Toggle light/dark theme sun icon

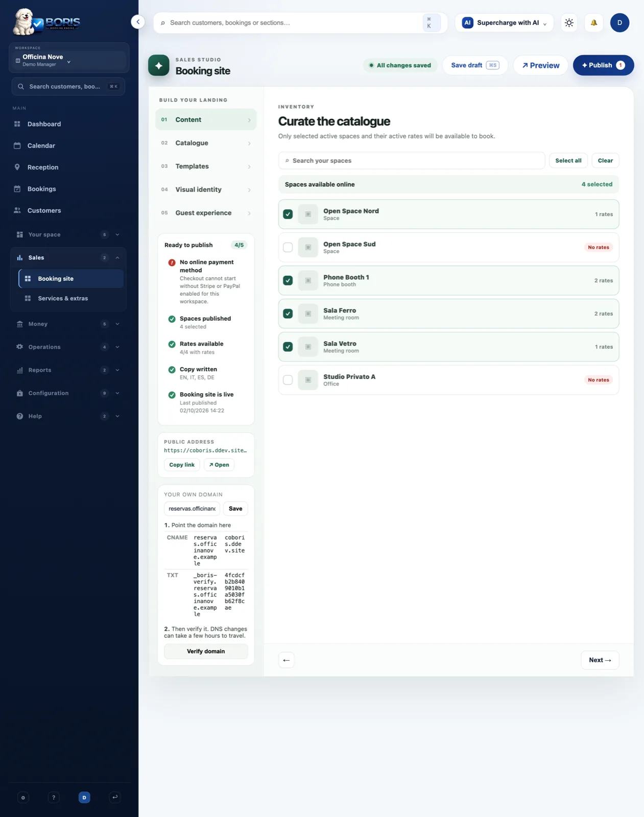point(569,22)
